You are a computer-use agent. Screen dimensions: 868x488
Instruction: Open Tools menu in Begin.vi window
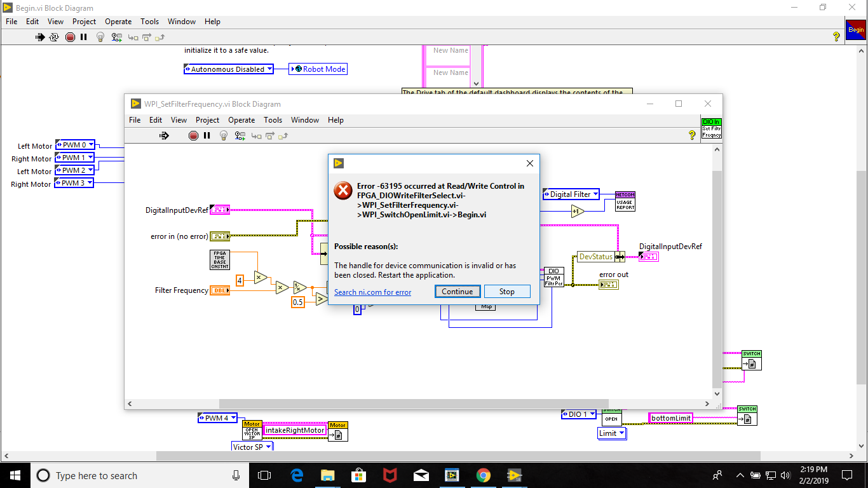pos(150,21)
